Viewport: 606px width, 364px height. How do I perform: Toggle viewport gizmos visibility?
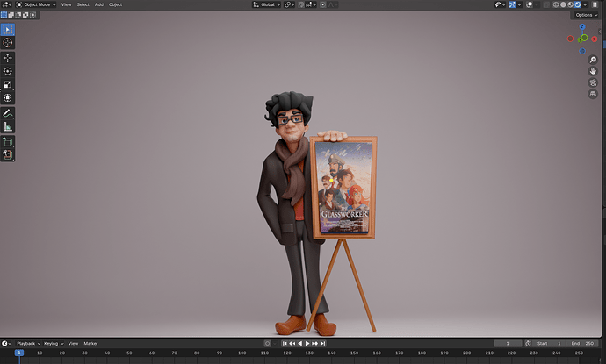[x=512, y=4]
